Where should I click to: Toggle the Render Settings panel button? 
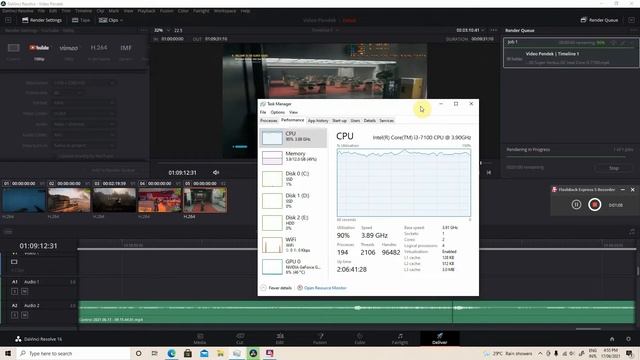(42, 20)
